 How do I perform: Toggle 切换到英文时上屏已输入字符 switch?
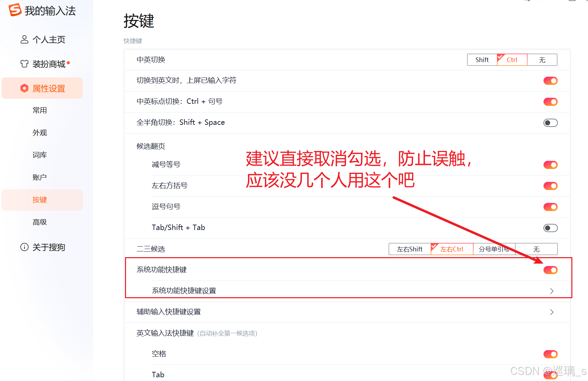coord(550,81)
